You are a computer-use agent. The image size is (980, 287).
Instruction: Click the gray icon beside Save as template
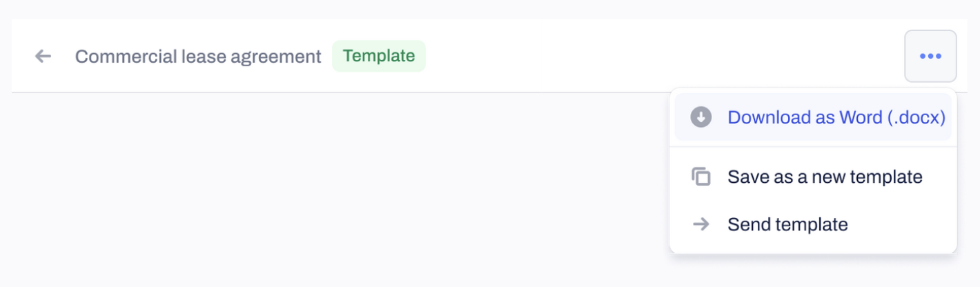[701, 177]
